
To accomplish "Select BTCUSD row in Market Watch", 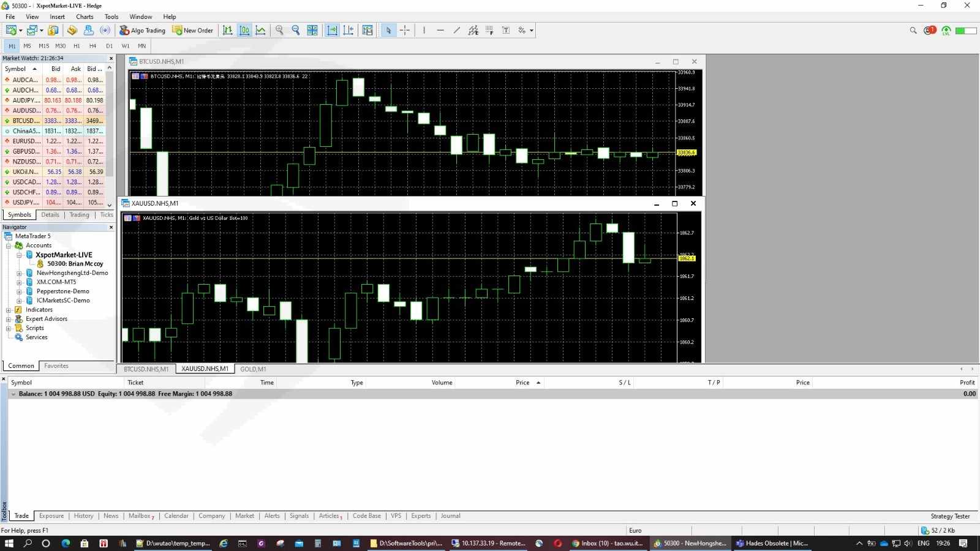I will 54,121.
